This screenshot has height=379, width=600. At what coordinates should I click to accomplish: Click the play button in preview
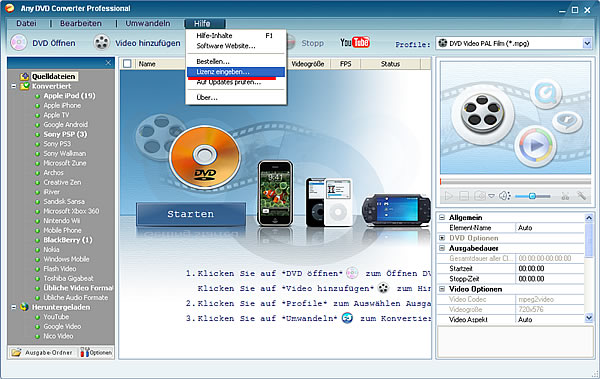click(448, 196)
